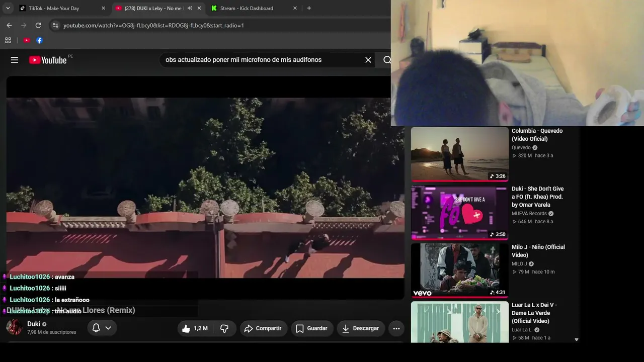Open a new browser tab
The width and height of the screenshot is (644, 362).
tap(309, 8)
